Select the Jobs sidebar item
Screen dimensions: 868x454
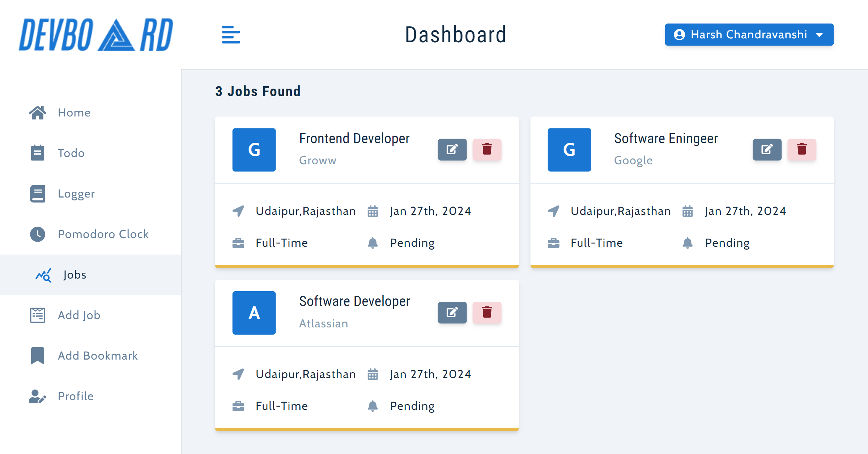pyautogui.click(x=90, y=275)
